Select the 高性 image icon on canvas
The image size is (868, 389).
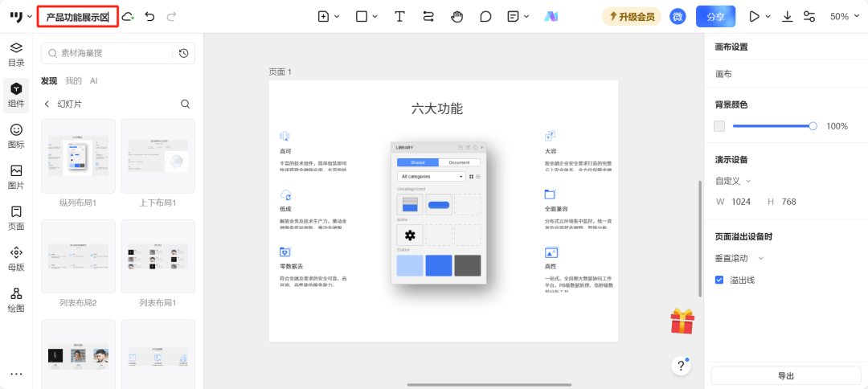click(551, 252)
